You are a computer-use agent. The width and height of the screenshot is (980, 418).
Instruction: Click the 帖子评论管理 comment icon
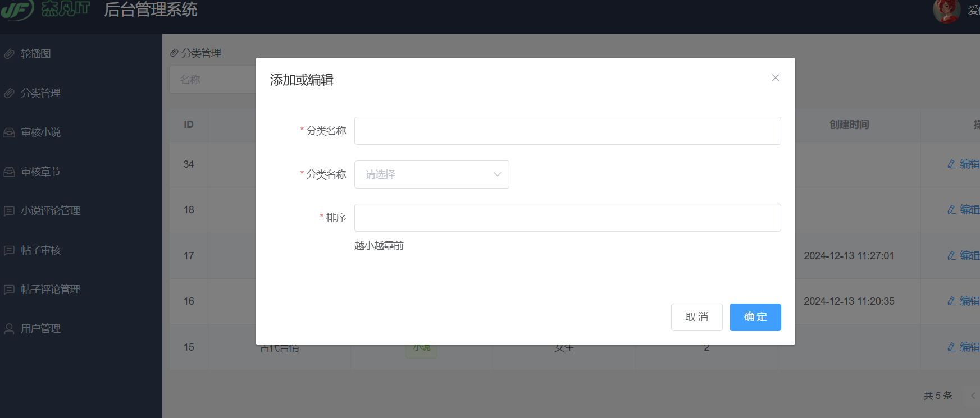(x=10, y=290)
